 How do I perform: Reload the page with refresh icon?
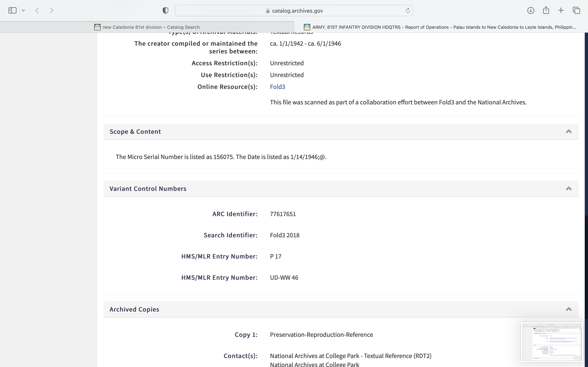click(x=408, y=10)
